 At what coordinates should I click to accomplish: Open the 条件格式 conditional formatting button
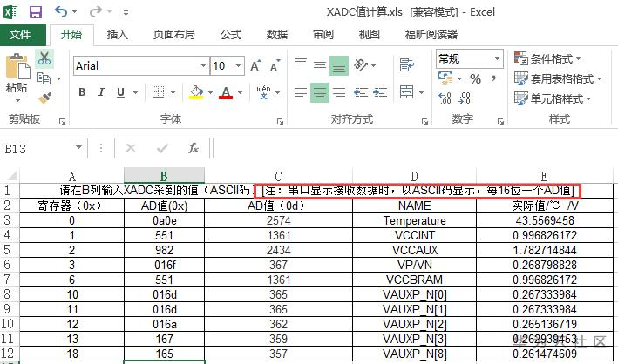click(548, 59)
